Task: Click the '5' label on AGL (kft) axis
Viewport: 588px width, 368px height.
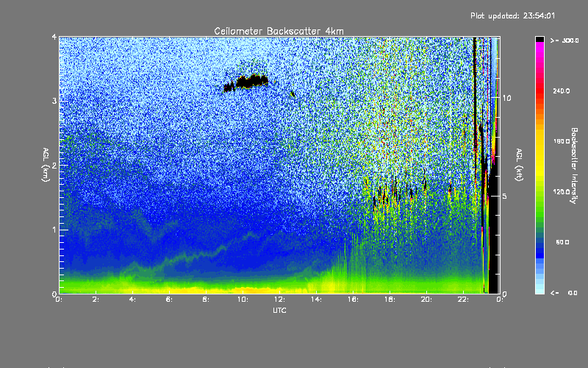Action: tap(505, 196)
